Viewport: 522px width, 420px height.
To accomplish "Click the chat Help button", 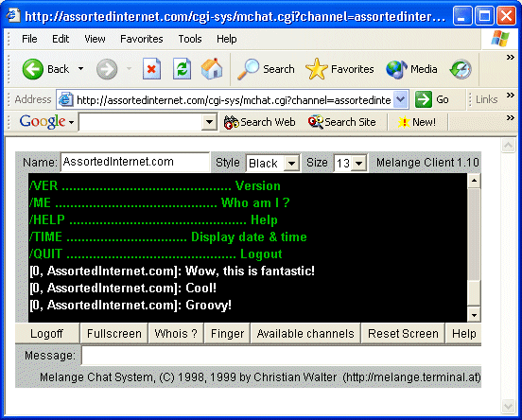I will [463, 333].
